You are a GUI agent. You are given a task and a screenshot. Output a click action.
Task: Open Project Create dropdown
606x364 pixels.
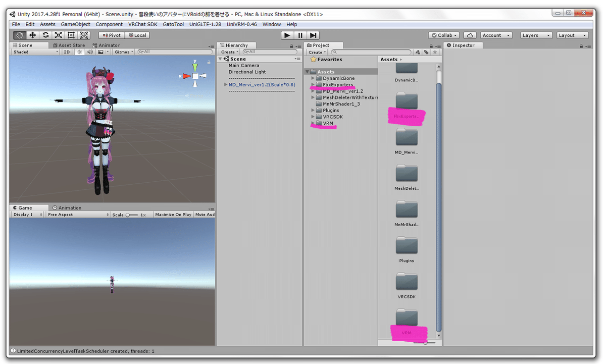coord(317,52)
